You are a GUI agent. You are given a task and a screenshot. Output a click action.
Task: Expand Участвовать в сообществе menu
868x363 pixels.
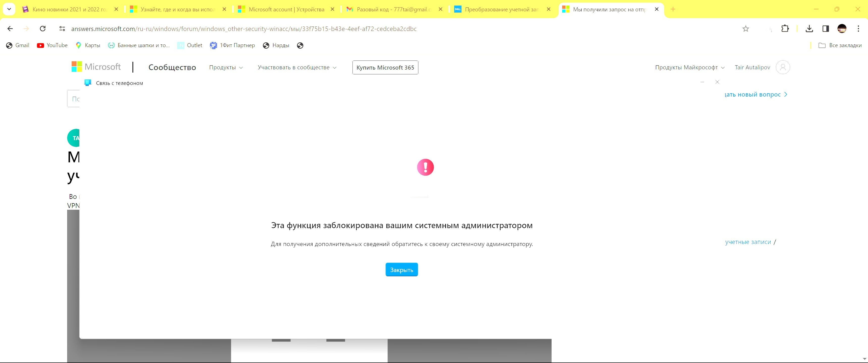click(x=297, y=67)
